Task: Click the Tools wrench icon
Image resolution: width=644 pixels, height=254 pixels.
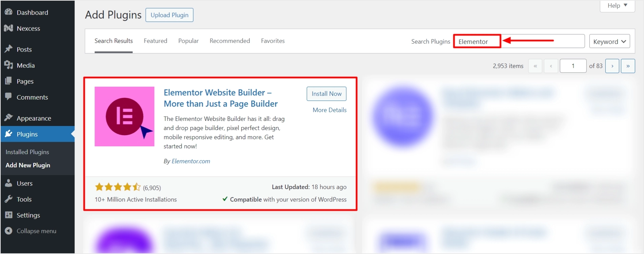Action: click(8, 199)
